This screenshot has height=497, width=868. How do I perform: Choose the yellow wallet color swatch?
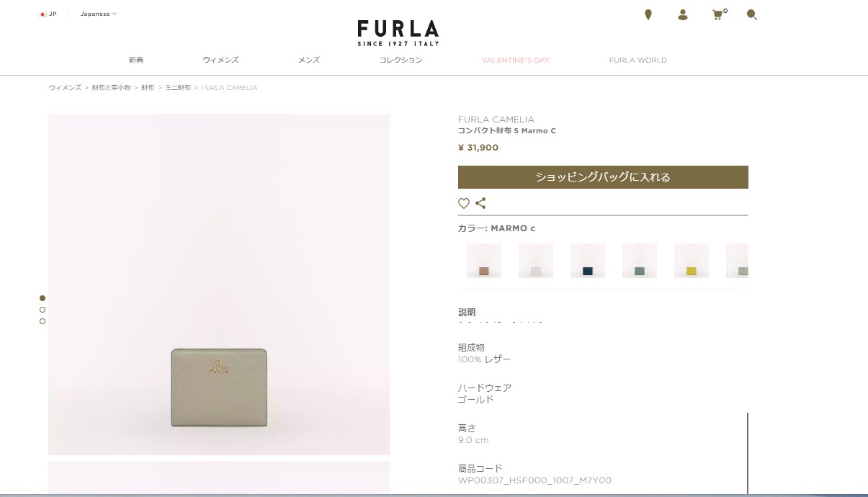pyautogui.click(x=692, y=261)
